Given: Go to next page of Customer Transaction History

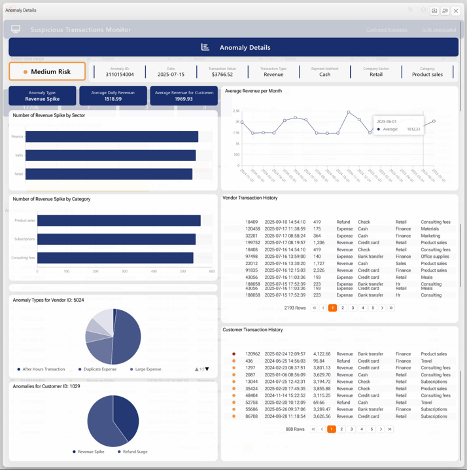Looking at the screenshot, I should [381, 429].
